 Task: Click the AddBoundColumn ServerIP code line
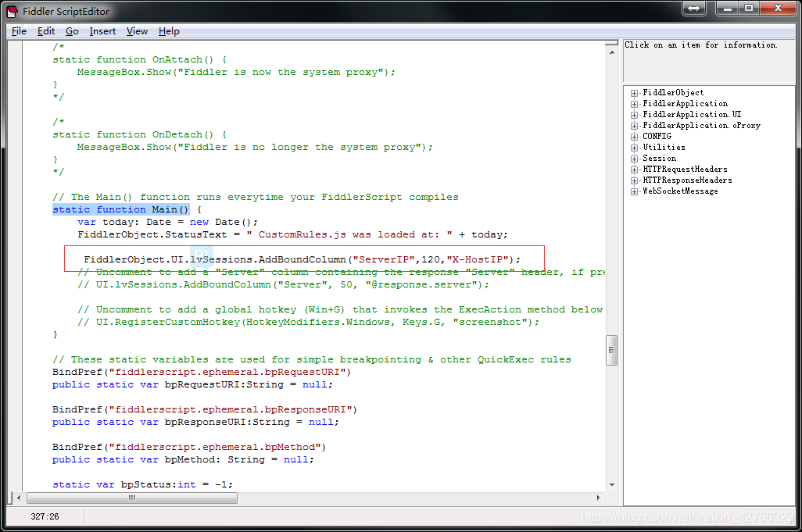(x=302, y=259)
